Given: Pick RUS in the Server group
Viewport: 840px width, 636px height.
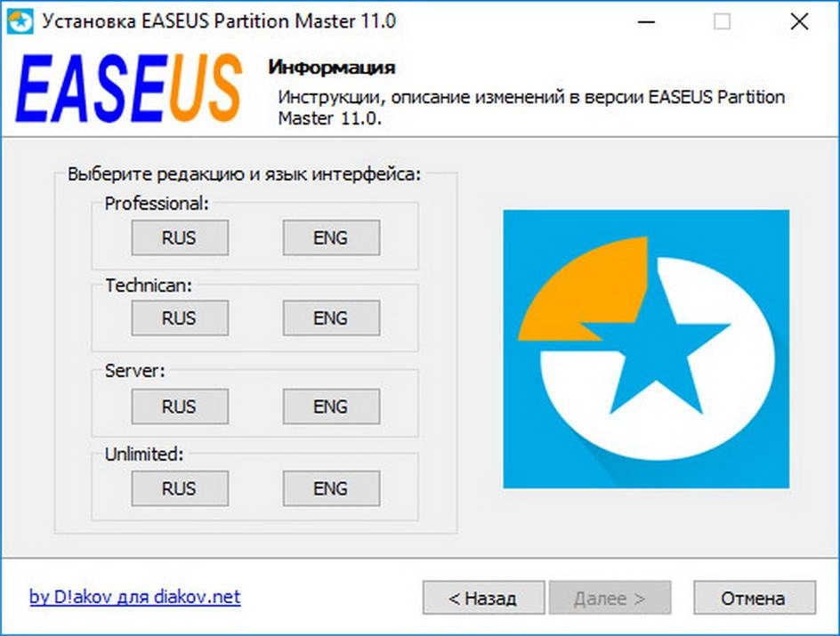Looking at the screenshot, I should [x=180, y=407].
